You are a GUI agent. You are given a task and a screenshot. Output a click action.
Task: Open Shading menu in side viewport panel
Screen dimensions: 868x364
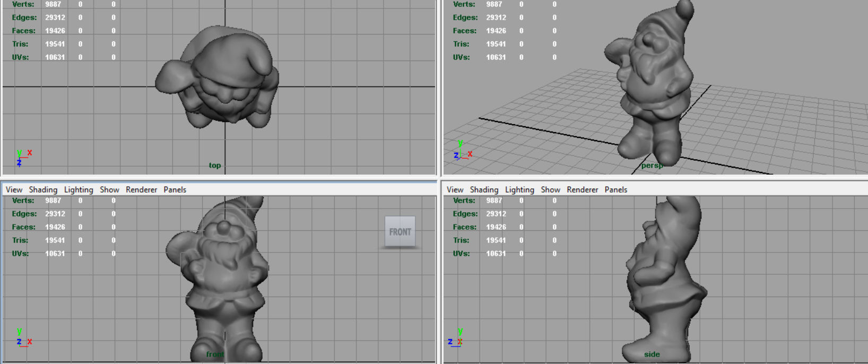(484, 189)
